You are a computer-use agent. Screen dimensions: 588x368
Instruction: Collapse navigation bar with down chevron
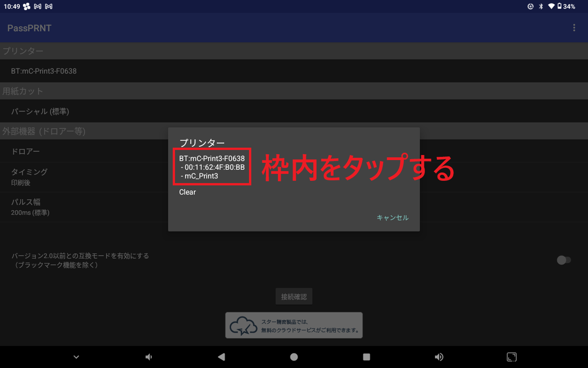76,357
